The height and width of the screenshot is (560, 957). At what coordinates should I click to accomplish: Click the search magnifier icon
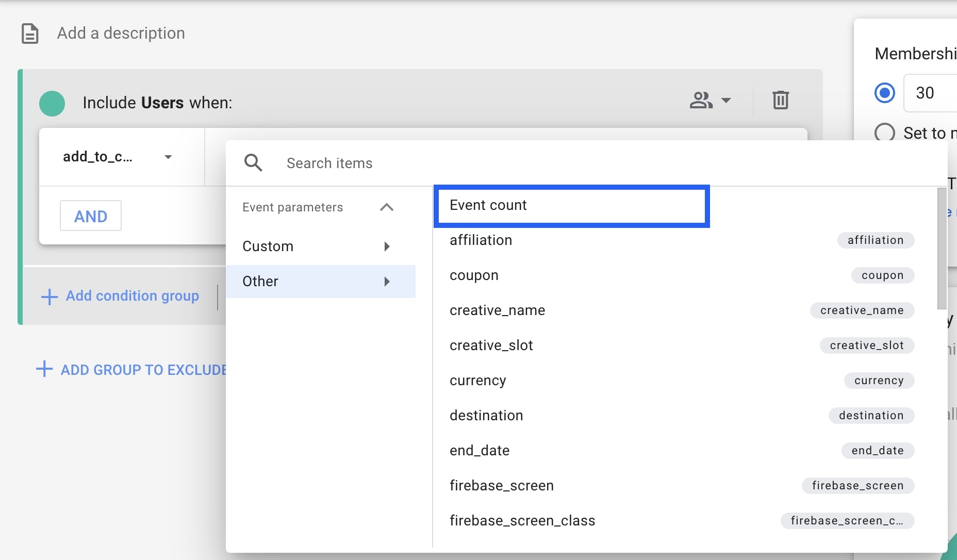253,163
